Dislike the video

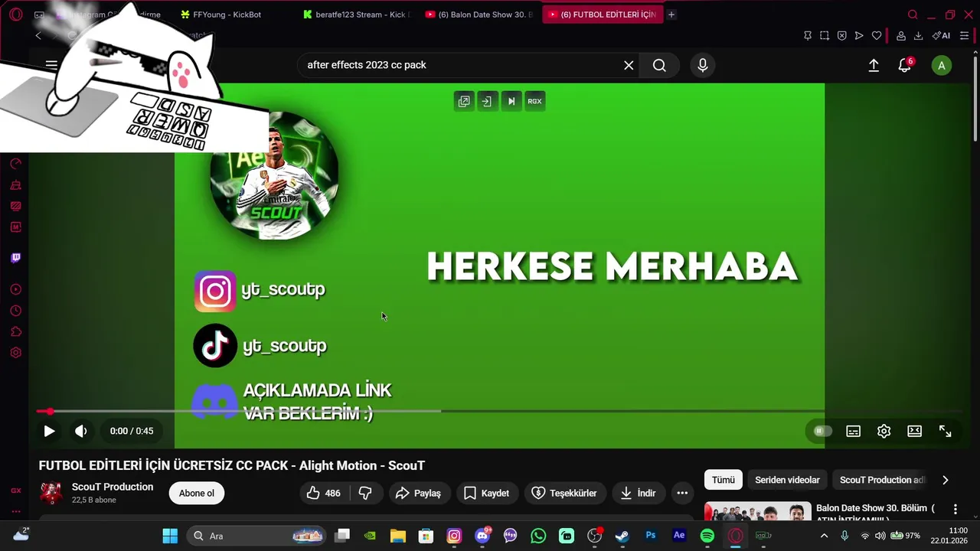365,494
